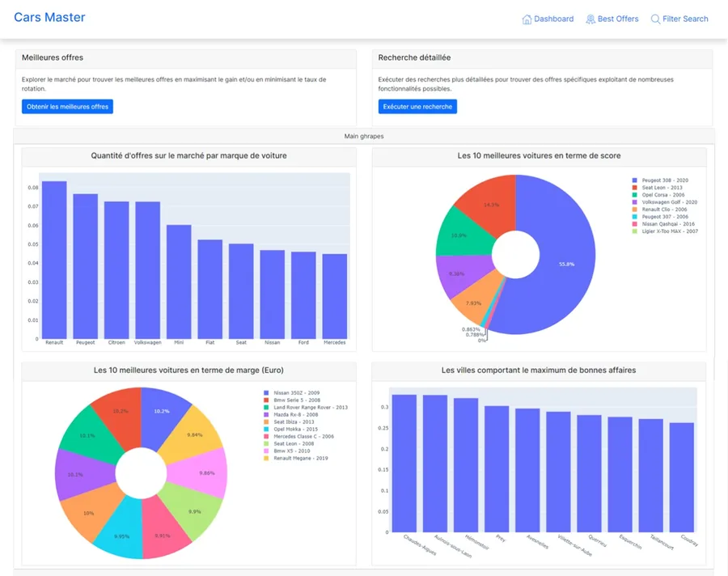Viewport: 728px width, 576px height.
Task: Click the Prey bar in cities chart
Action: coord(497,469)
